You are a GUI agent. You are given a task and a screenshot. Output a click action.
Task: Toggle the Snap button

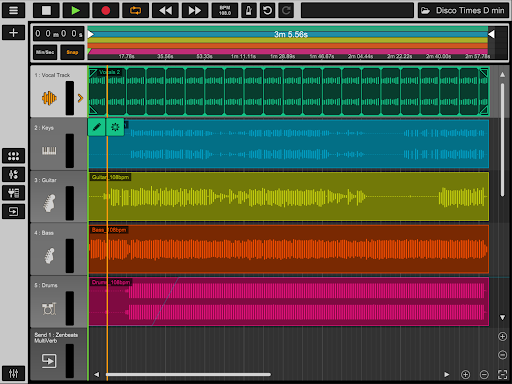(x=72, y=52)
